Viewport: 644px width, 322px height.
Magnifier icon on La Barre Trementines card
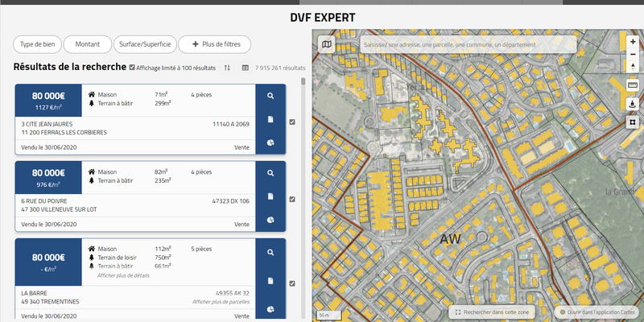(x=270, y=252)
